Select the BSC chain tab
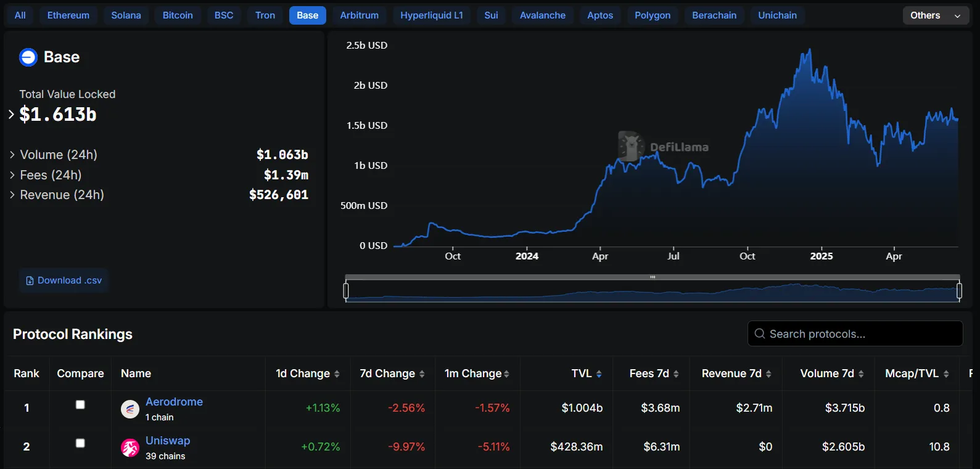Screen dimensions: 980x469 click(224, 15)
